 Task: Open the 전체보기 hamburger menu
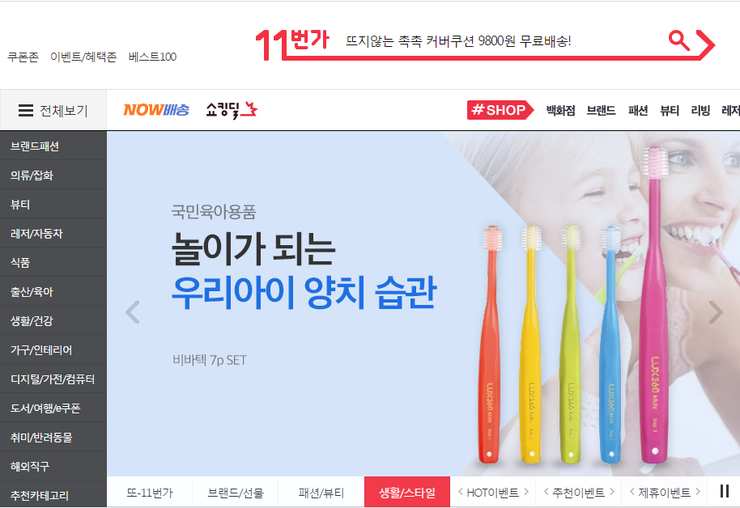click(53, 110)
